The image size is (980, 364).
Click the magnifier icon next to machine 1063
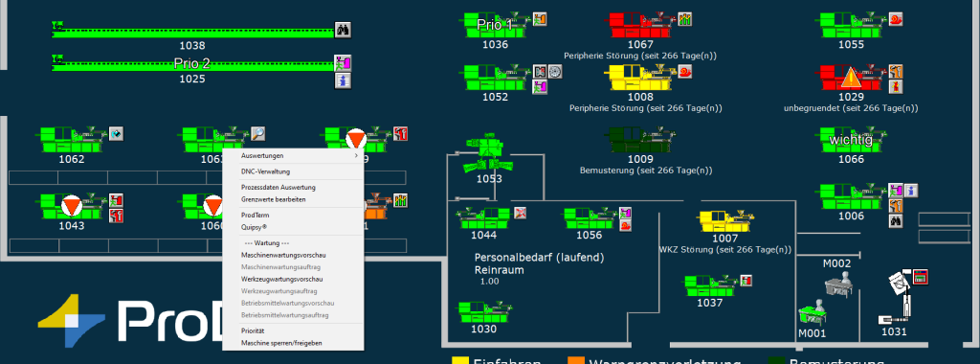[x=258, y=133]
